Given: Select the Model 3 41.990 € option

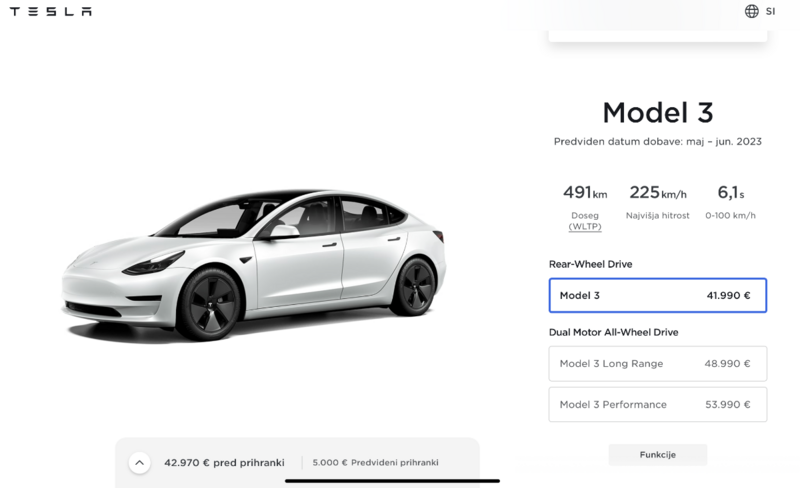Looking at the screenshot, I should [657, 296].
